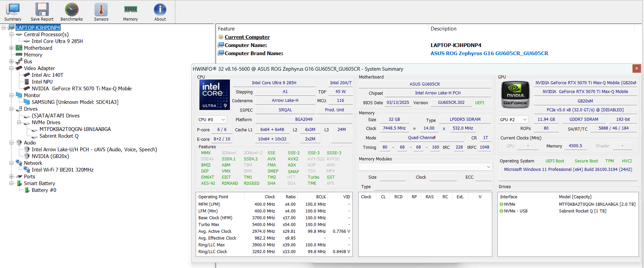Click the Arrow Lake-H codename field
Viewport: 644px width, 268px height.
[x=285, y=100]
